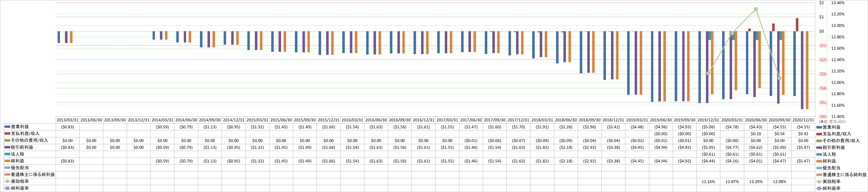Select the ($5.06) operating income cell
868x192 pixels.
click(x=708, y=127)
